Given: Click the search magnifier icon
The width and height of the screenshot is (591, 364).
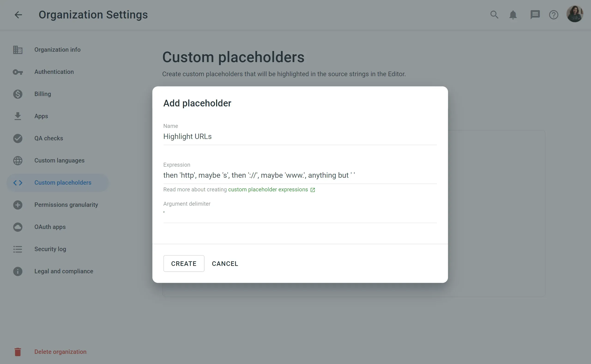Looking at the screenshot, I should tap(494, 15).
